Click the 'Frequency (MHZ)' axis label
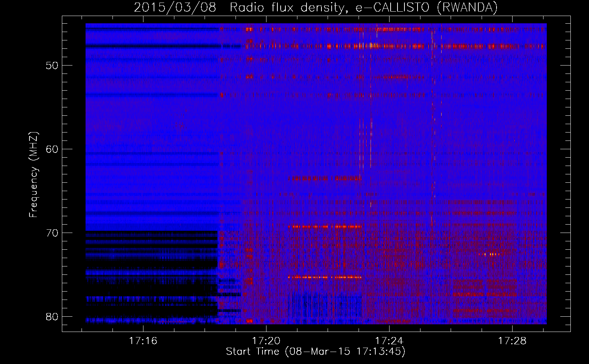Image resolution: width=589 pixels, height=364 pixels. point(33,175)
